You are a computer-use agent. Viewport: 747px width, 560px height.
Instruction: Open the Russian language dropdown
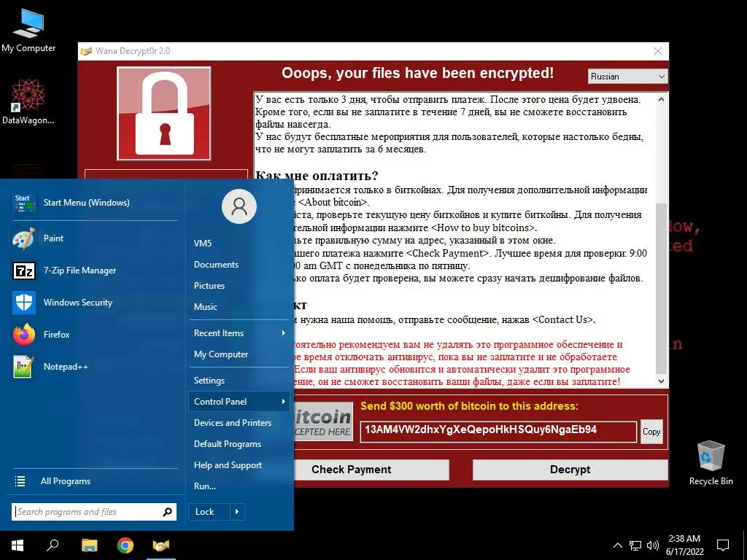point(627,76)
